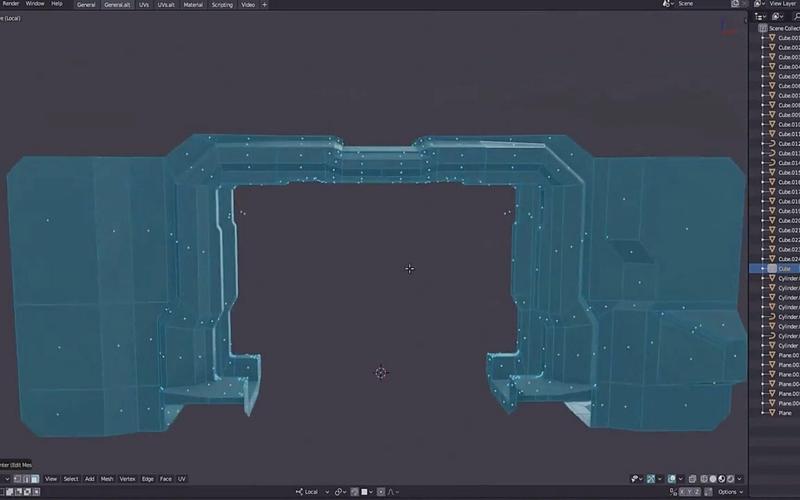Image resolution: width=800 pixels, height=500 pixels.
Task: Open the UV menu in viewport header
Action: coord(182,479)
